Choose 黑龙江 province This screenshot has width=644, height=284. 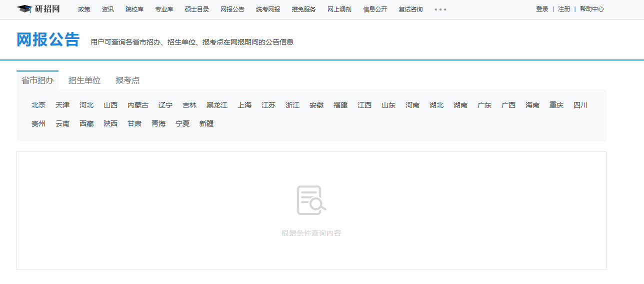pos(217,105)
